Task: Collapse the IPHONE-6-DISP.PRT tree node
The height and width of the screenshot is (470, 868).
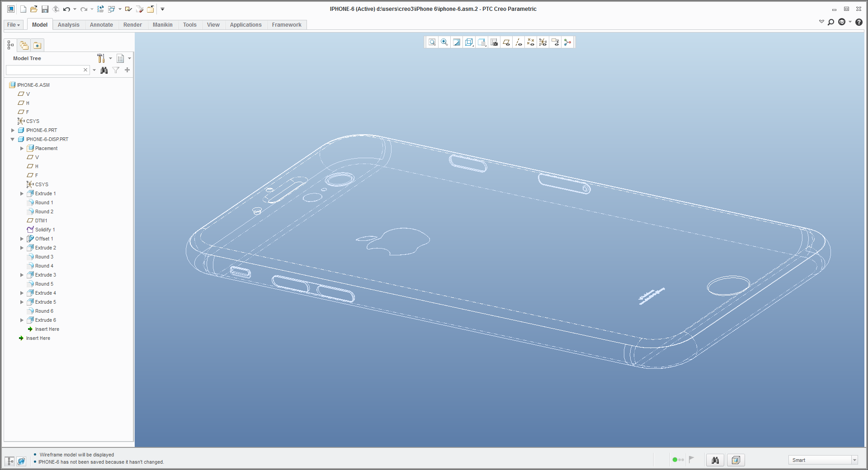Action: [13, 139]
